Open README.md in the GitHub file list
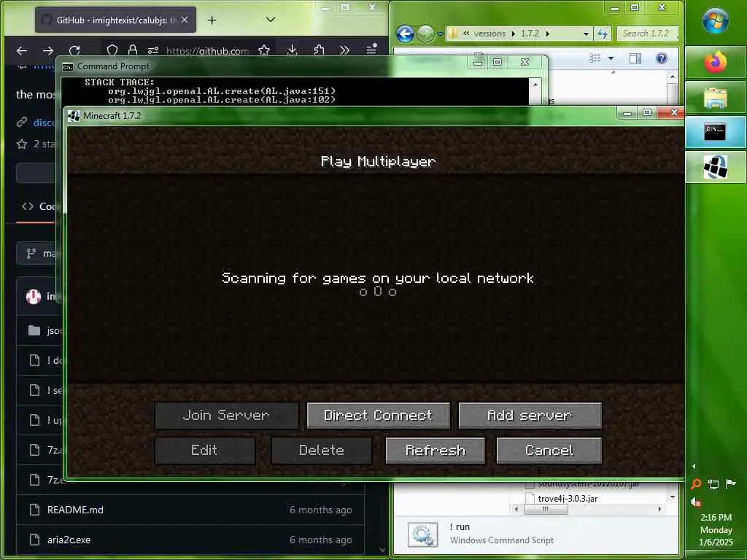 tap(75, 510)
